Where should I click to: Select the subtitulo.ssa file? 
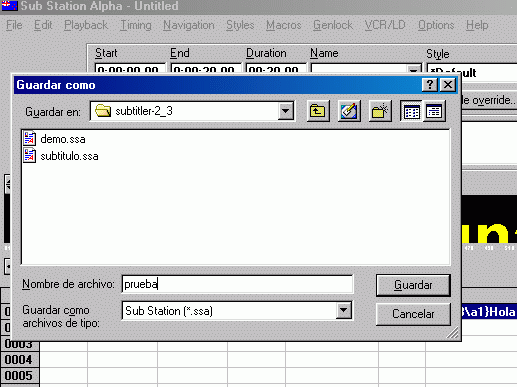(61, 156)
